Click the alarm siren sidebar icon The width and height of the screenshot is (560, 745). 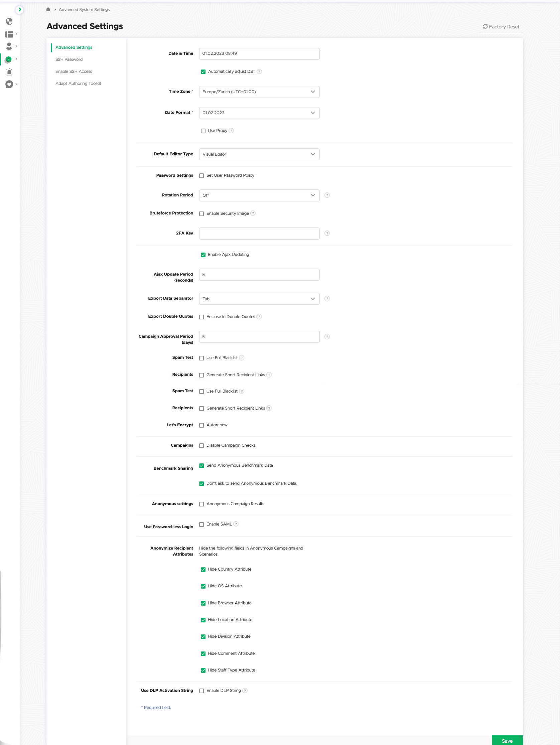coord(9,72)
